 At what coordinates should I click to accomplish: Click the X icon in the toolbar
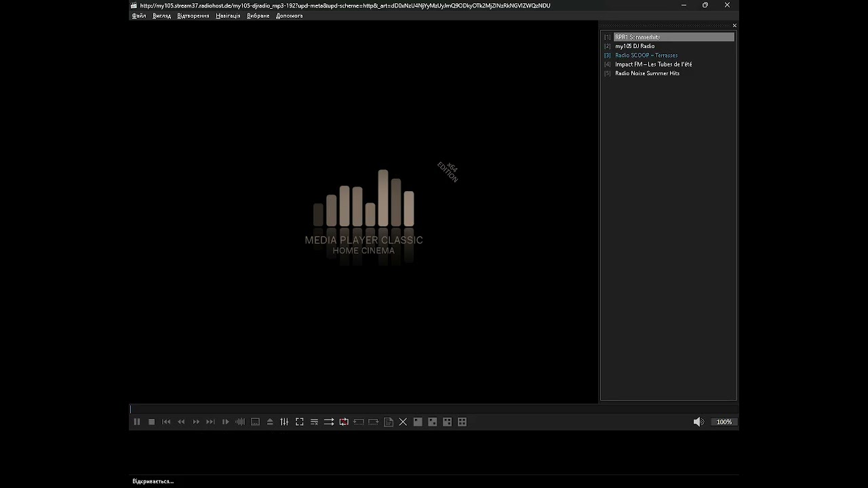403,422
